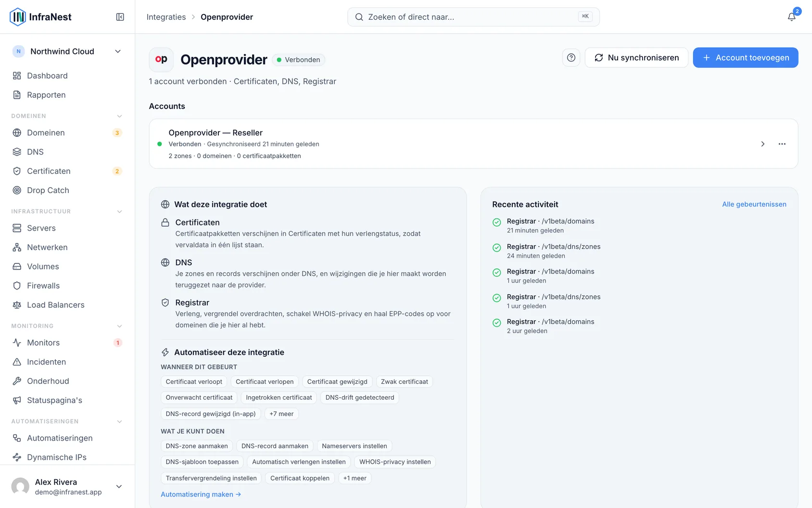Click Automatisering maken link
Image resolution: width=812 pixels, height=508 pixels.
coord(201,495)
